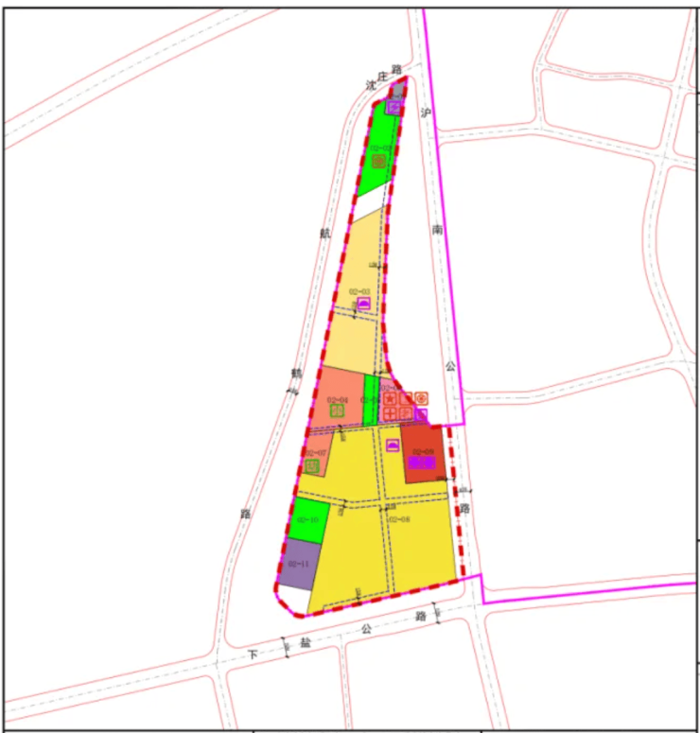
Task: Click the green icon in parcel 02-04
Action: click(336, 411)
